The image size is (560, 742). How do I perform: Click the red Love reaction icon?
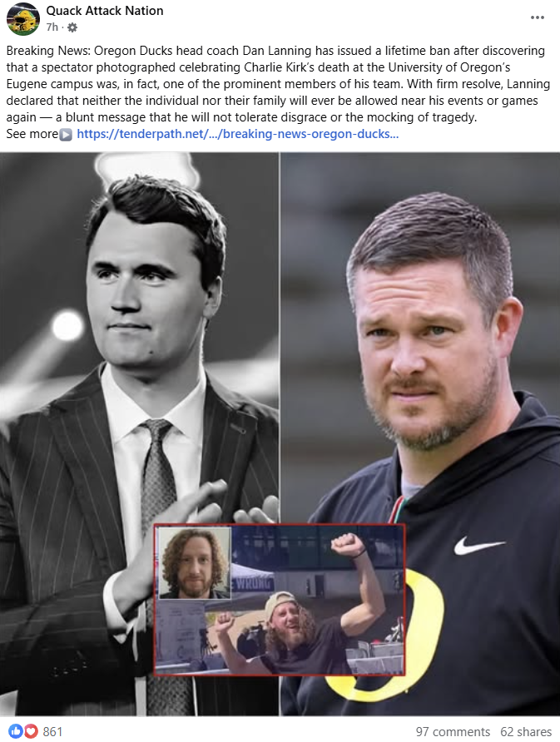(31, 731)
